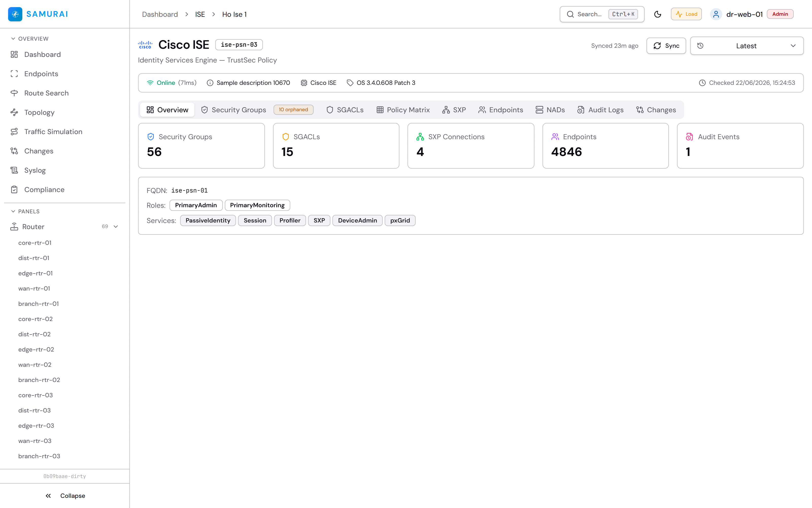Screen dimensions: 812x508
Task: Click the Topology icon in sidebar
Action: click(x=14, y=113)
